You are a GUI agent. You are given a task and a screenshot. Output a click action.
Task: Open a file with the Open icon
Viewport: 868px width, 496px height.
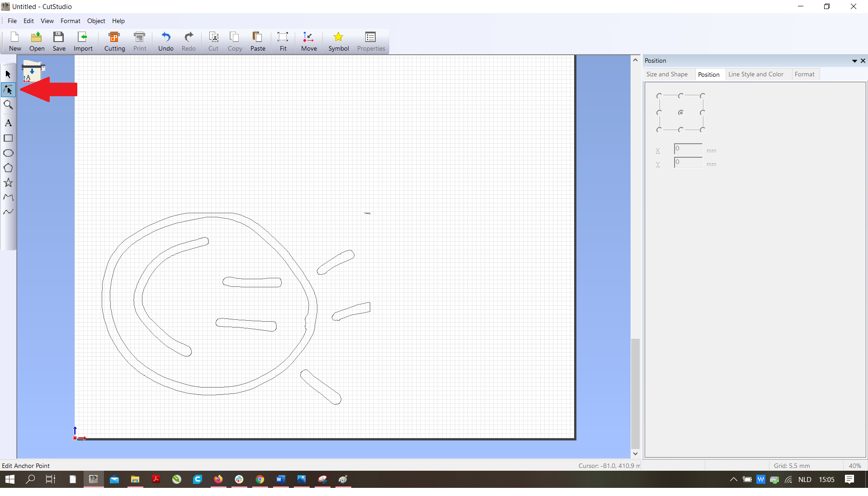37,42
